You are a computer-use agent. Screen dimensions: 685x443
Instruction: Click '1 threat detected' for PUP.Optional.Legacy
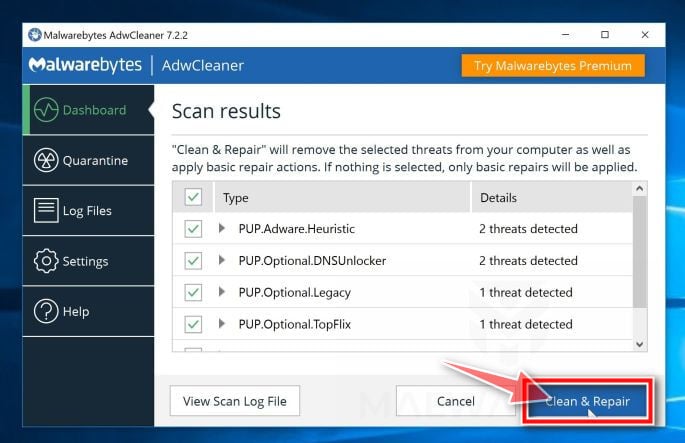[526, 293]
